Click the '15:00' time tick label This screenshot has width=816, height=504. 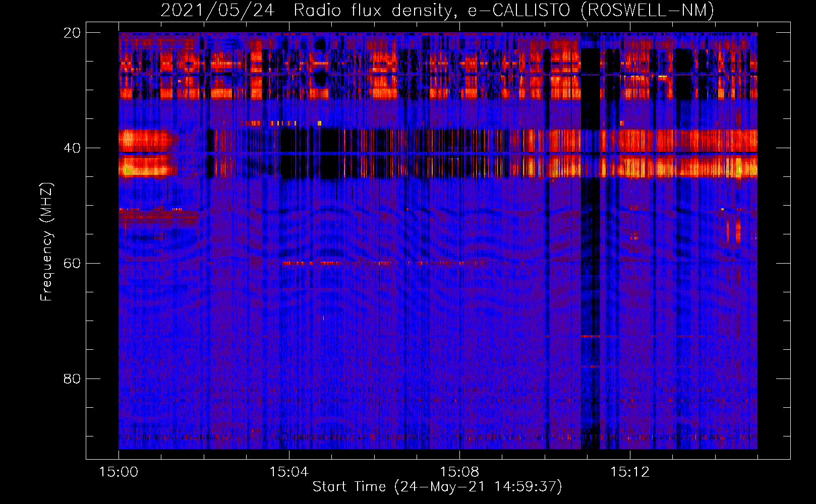tap(119, 472)
